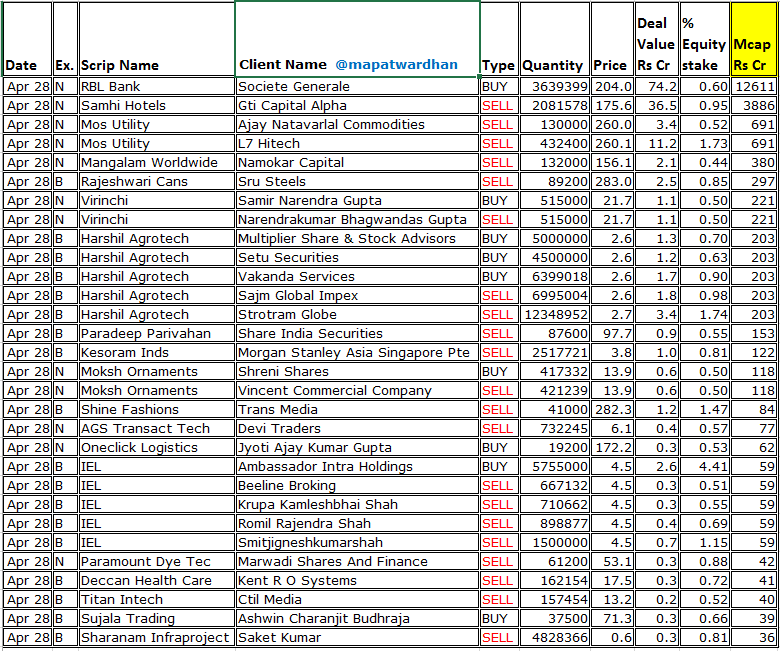Click the 'Ctil Media' cell
This screenshot has width=780, height=651.
tap(357, 599)
